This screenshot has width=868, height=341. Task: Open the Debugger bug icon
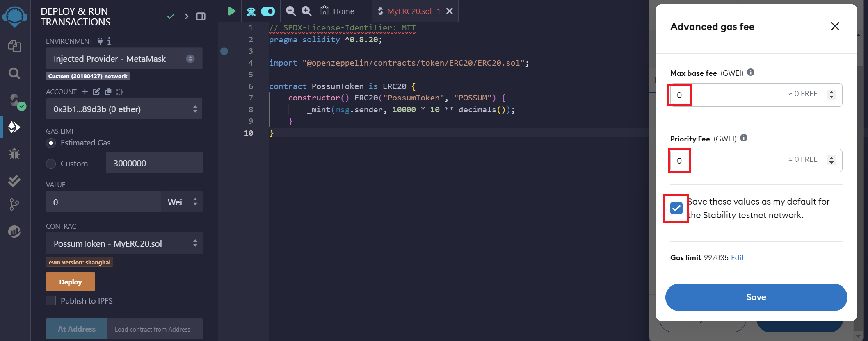click(x=14, y=154)
